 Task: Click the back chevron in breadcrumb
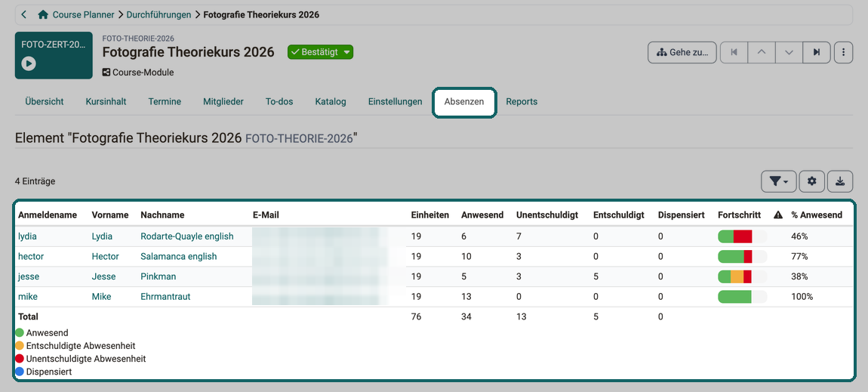pyautogui.click(x=24, y=14)
